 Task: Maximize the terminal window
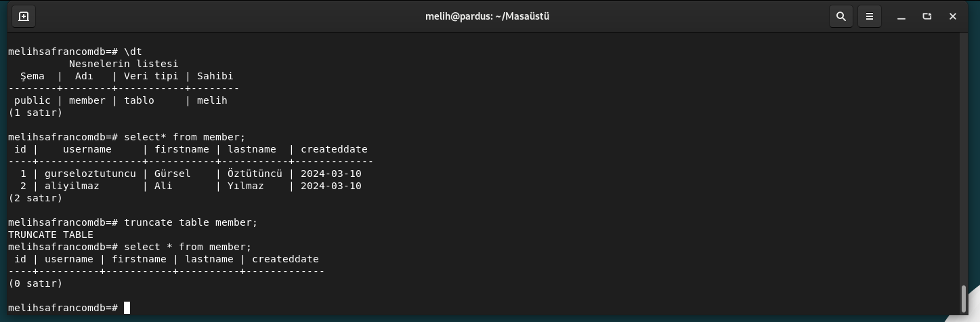(927, 16)
